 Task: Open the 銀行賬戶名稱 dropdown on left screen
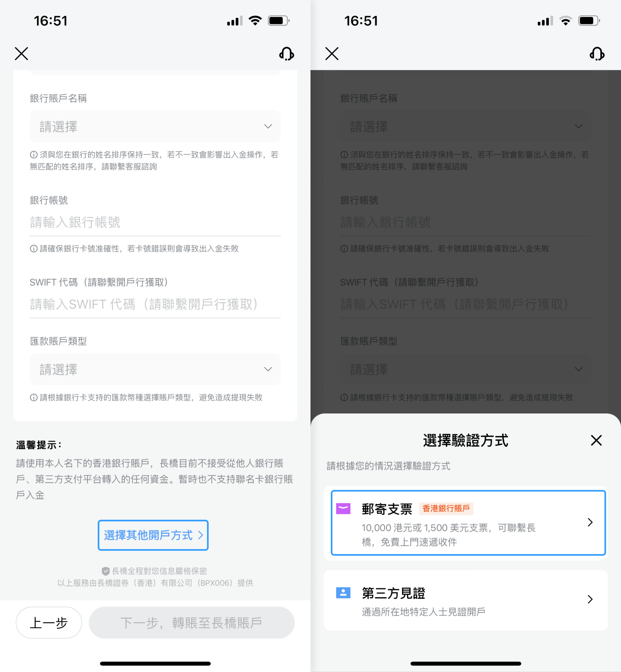click(155, 126)
